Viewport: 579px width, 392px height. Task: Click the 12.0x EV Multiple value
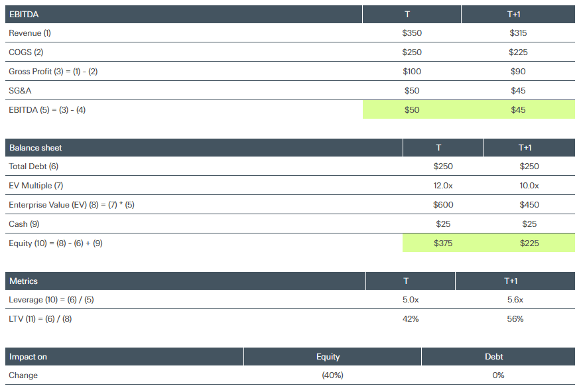[x=443, y=186]
